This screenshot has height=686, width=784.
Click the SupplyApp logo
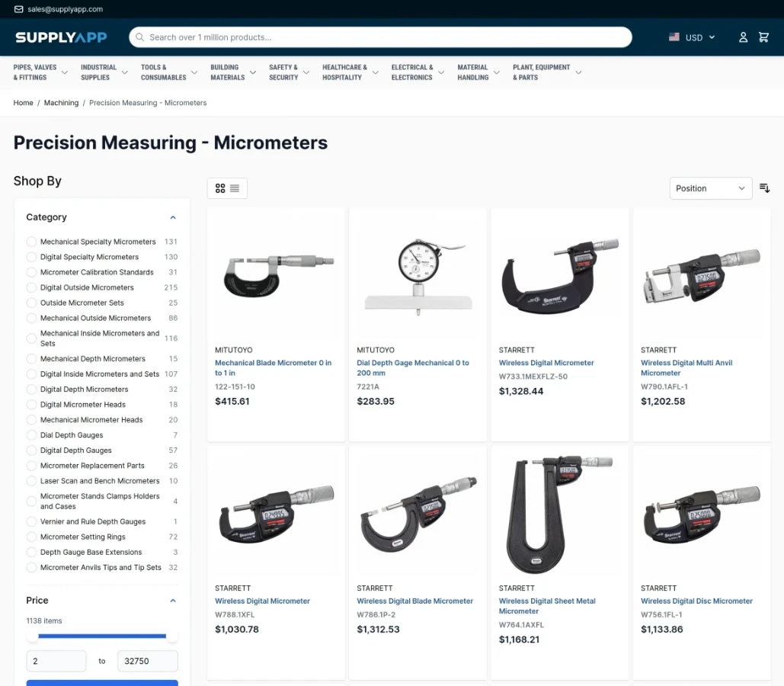61,37
